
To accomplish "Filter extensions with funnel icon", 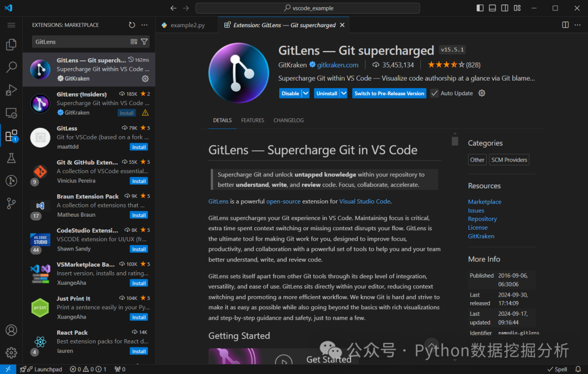I will 144,41.
